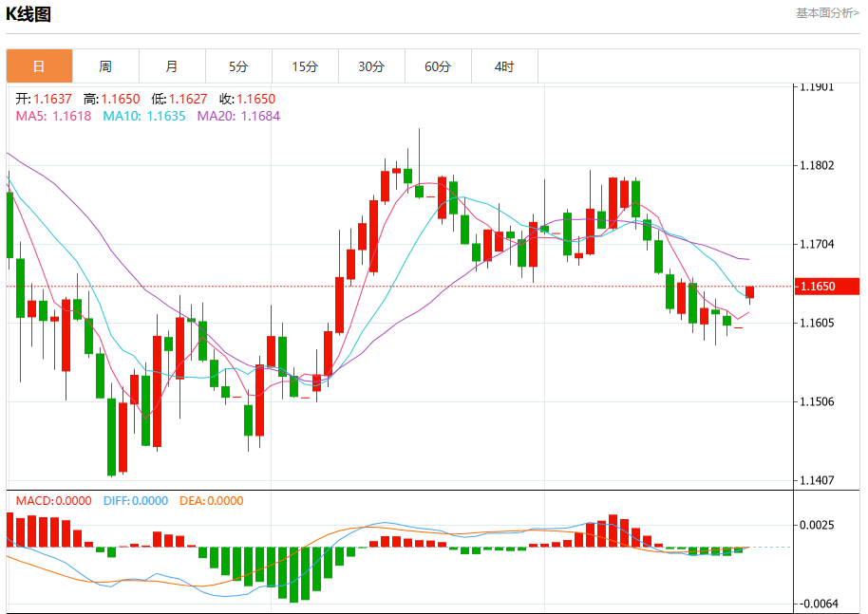Click the MACD value label
This screenshot has height=614, width=868.
(54, 501)
